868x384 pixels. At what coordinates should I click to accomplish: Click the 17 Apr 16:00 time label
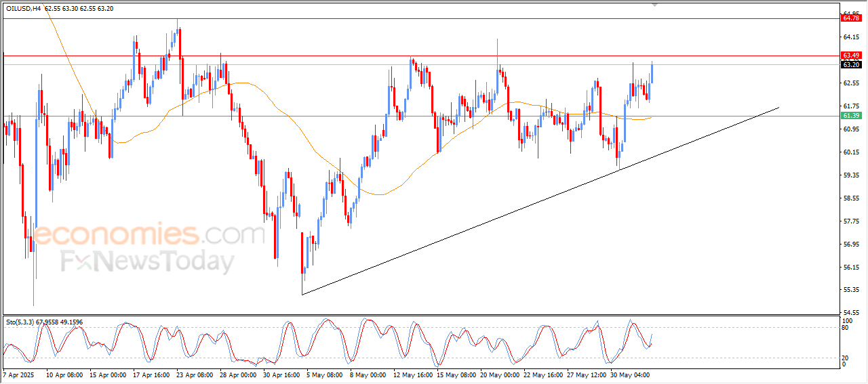[x=152, y=374]
